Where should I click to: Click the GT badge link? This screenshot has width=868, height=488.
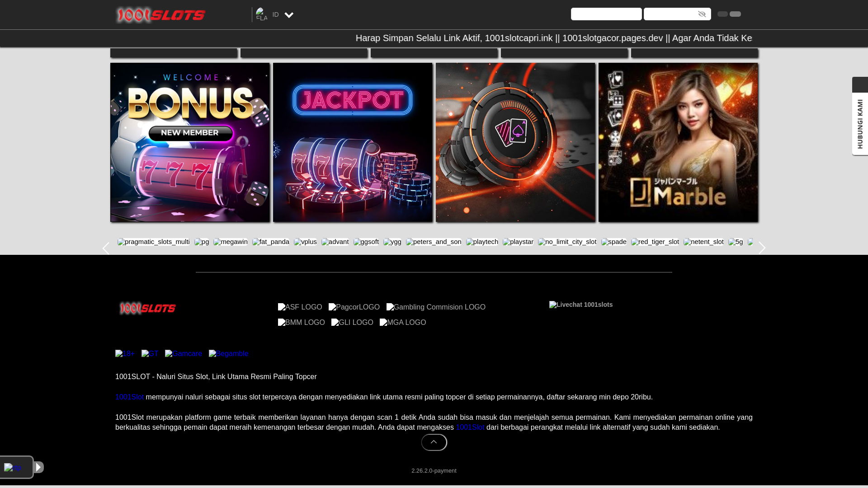pos(150,353)
